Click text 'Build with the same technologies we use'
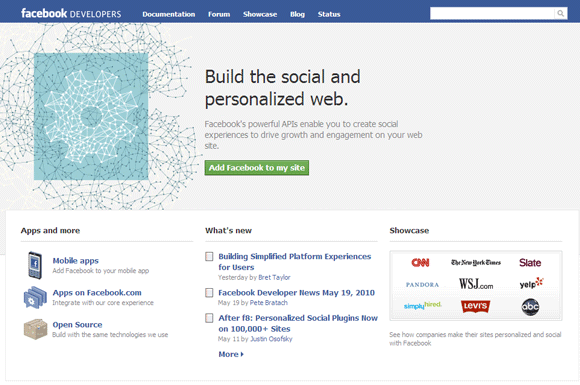 click(x=110, y=335)
